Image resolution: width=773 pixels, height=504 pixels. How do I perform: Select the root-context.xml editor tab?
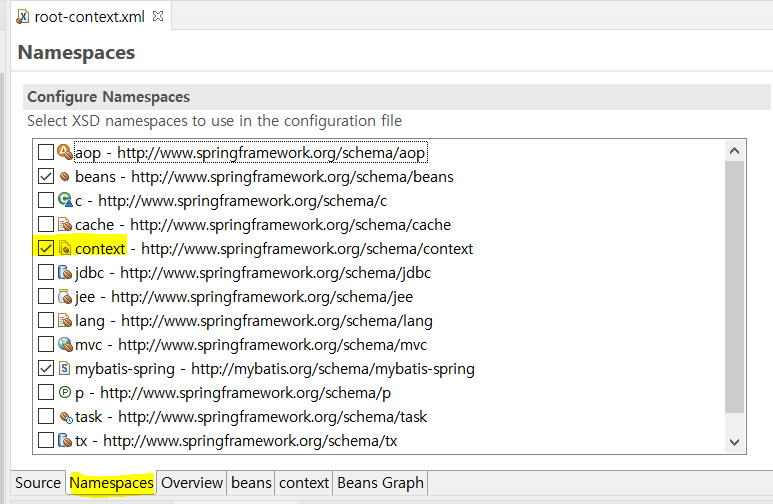tap(89, 17)
